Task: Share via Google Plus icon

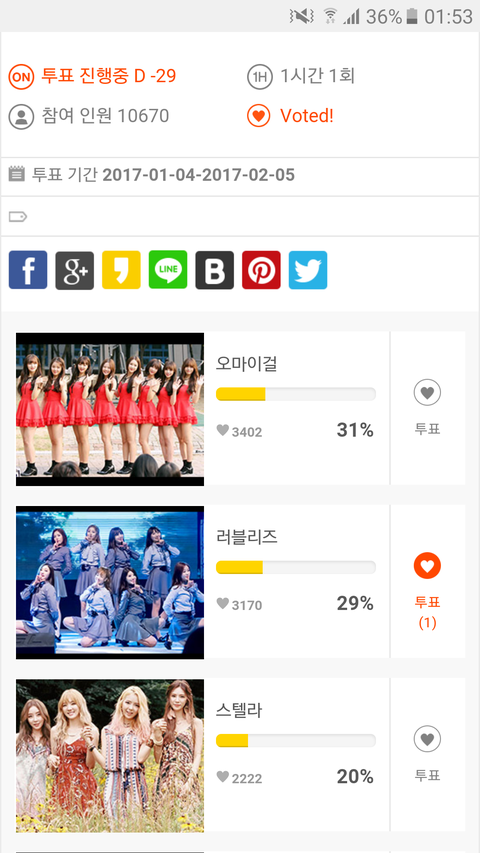Action: (x=75, y=270)
